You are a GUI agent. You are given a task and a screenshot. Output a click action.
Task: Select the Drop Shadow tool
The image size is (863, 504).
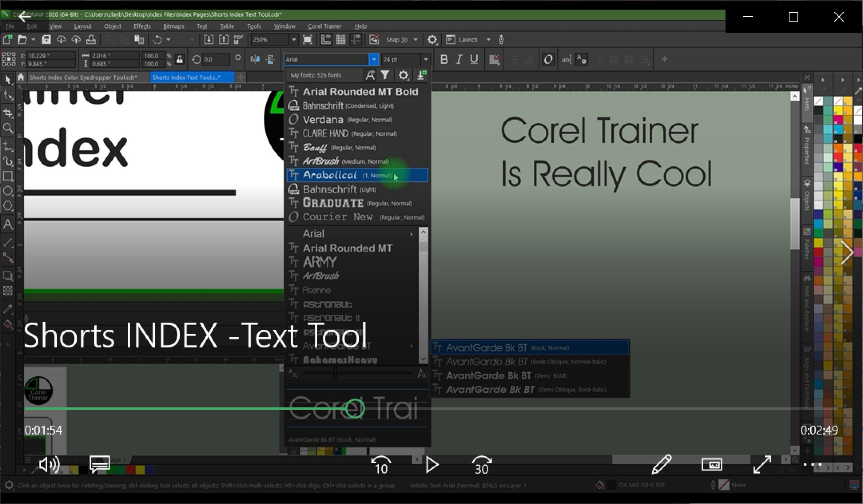click(x=8, y=276)
